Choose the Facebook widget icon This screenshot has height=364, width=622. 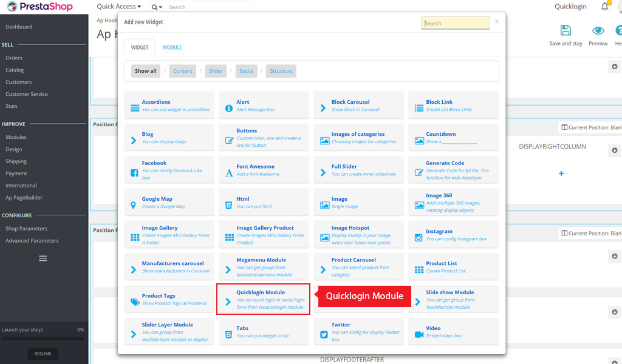pyautogui.click(x=134, y=173)
